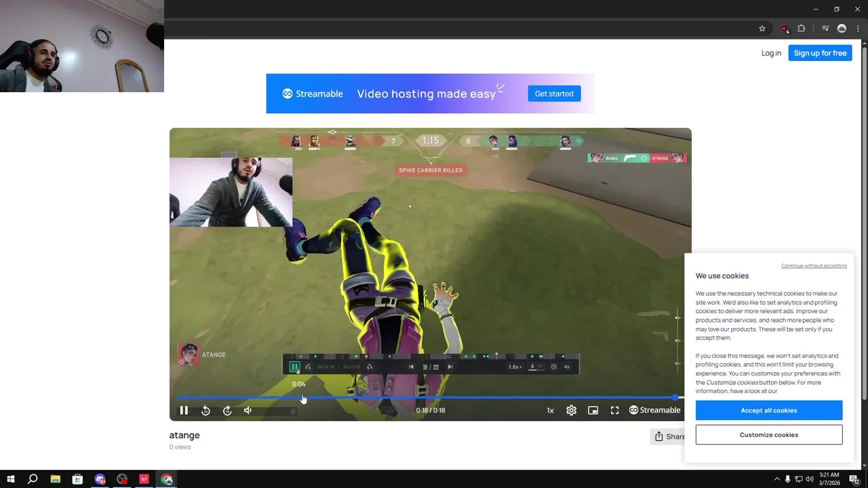Click Continue without accepting

pos(814,266)
